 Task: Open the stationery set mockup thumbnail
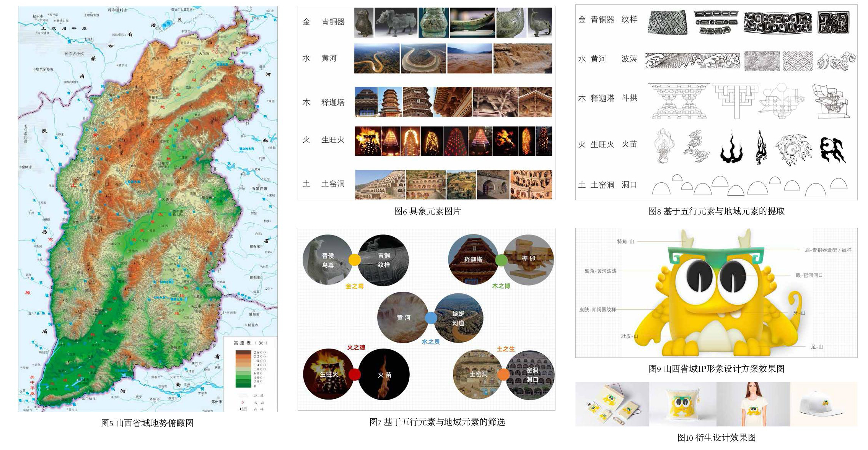pyautogui.click(x=612, y=404)
